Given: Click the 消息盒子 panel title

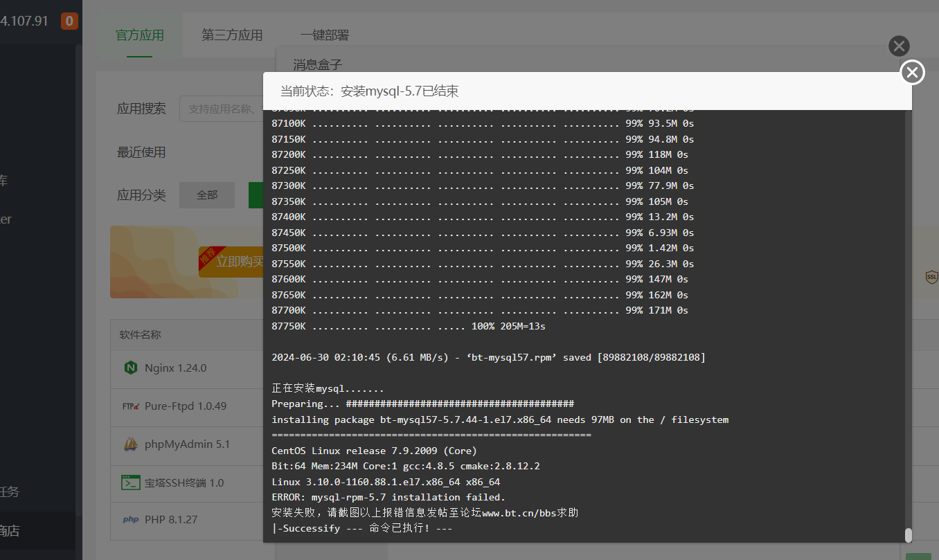Looking at the screenshot, I should pyautogui.click(x=318, y=64).
